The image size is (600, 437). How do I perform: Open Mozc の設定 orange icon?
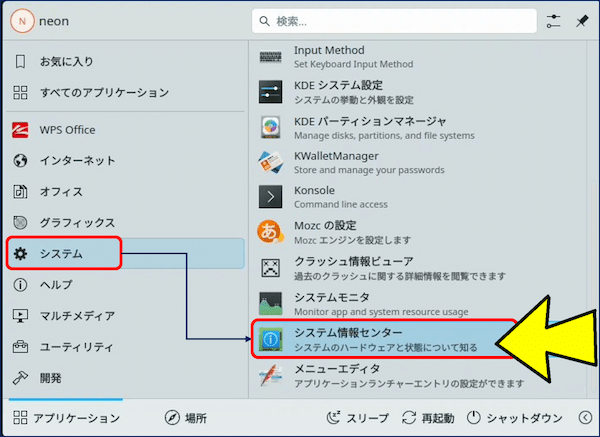click(x=271, y=233)
